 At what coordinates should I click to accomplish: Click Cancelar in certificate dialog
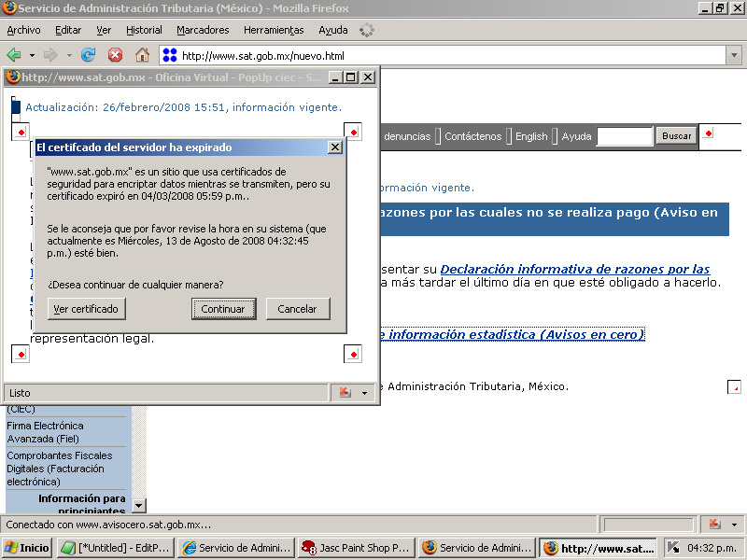[x=298, y=309]
